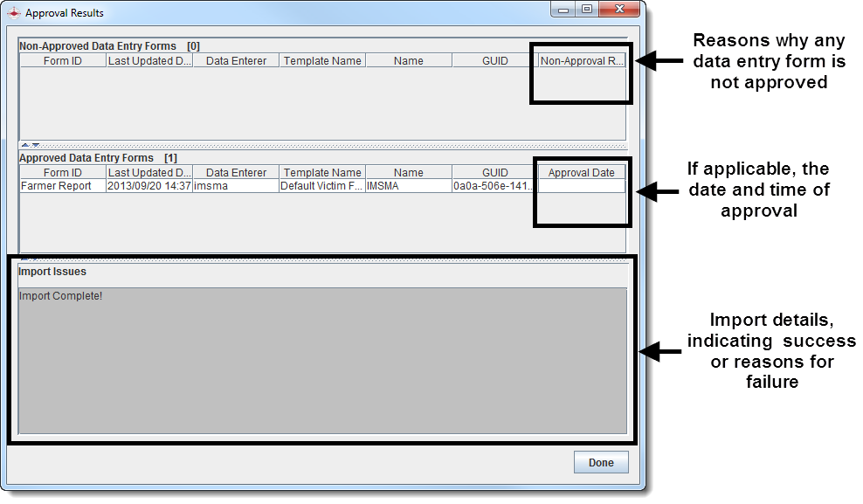Click Approval Date column header in approved table
The width and height of the screenshot is (863, 504).
pos(581,173)
